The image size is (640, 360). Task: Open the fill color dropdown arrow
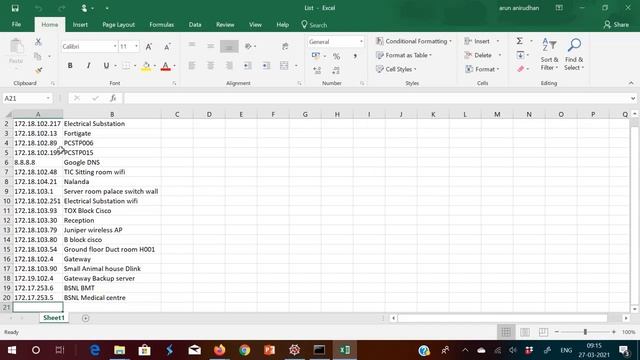155,66
